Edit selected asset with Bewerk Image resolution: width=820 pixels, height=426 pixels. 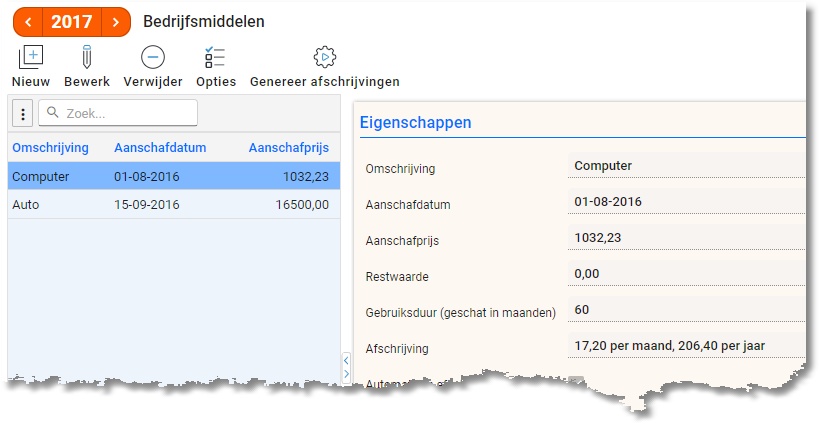[87, 66]
